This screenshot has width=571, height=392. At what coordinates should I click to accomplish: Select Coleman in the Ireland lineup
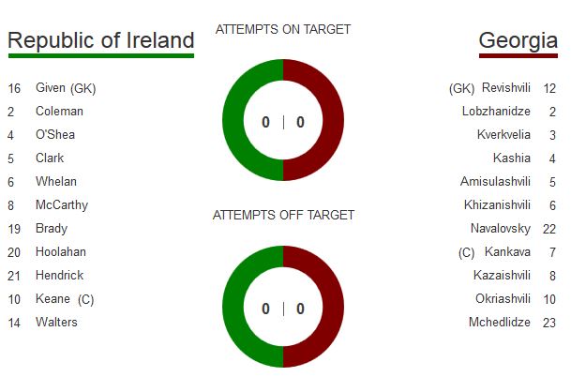click(59, 112)
